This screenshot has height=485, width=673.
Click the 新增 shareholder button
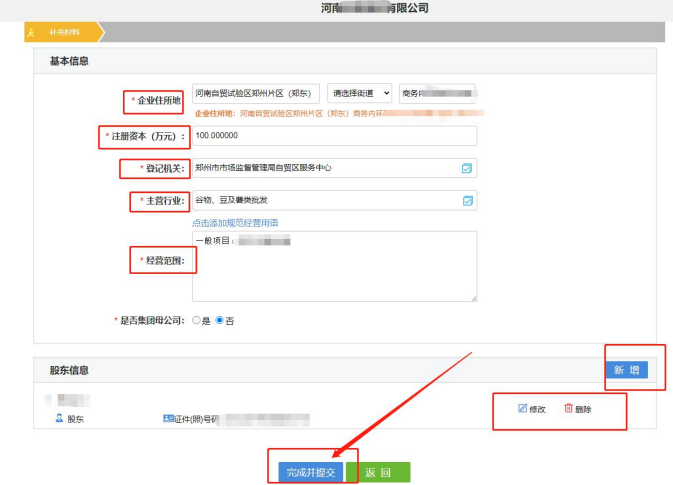coord(626,370)
